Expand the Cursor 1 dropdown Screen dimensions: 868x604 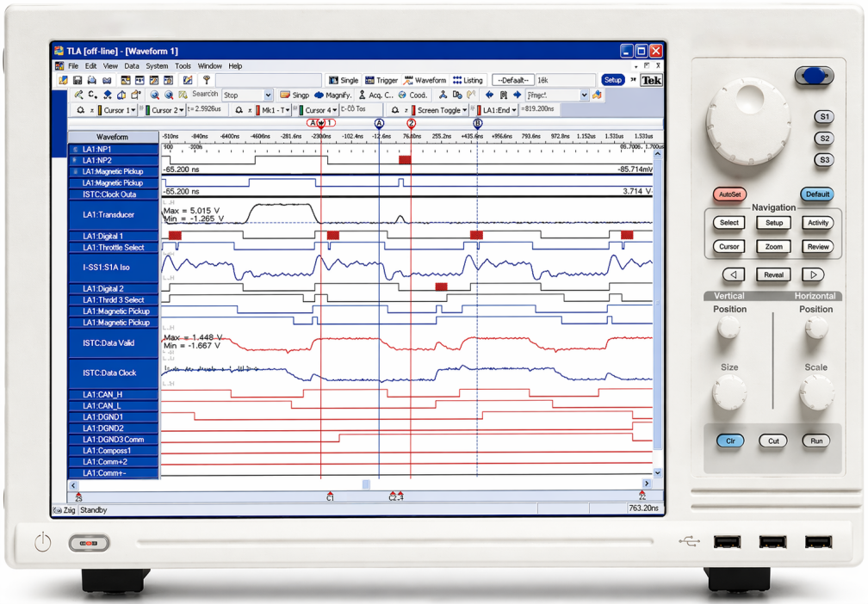(x=133, y=110)
